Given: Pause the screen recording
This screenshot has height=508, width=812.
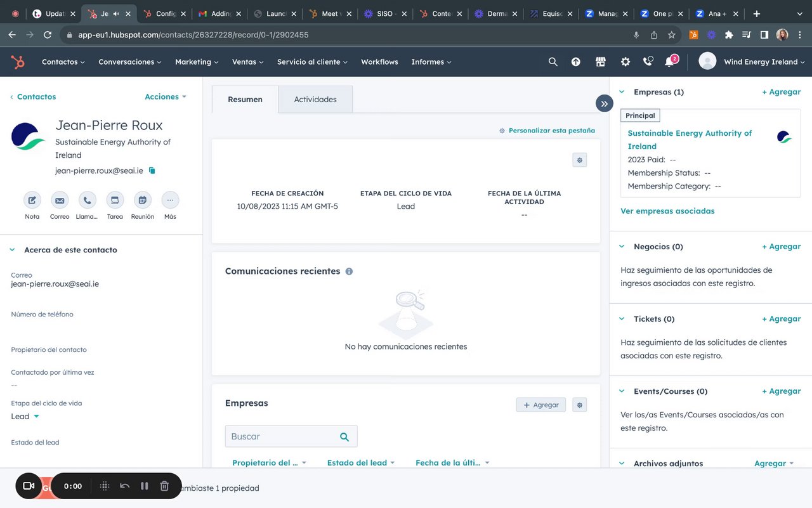Looking at the screenshot, I should pyautogui.click(x=145, y=486).
